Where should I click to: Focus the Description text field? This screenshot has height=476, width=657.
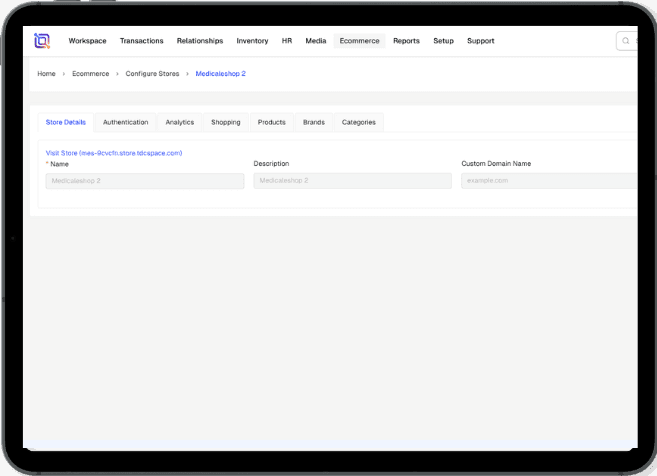click(352, 181)
